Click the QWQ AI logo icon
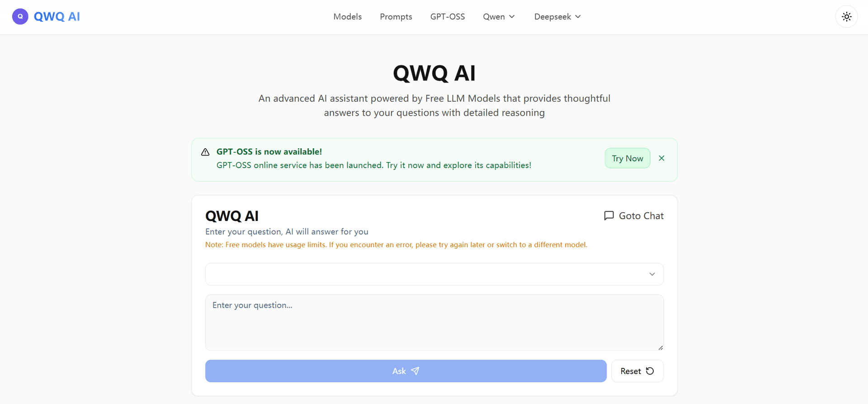The image size is (868, 404). 20,16
